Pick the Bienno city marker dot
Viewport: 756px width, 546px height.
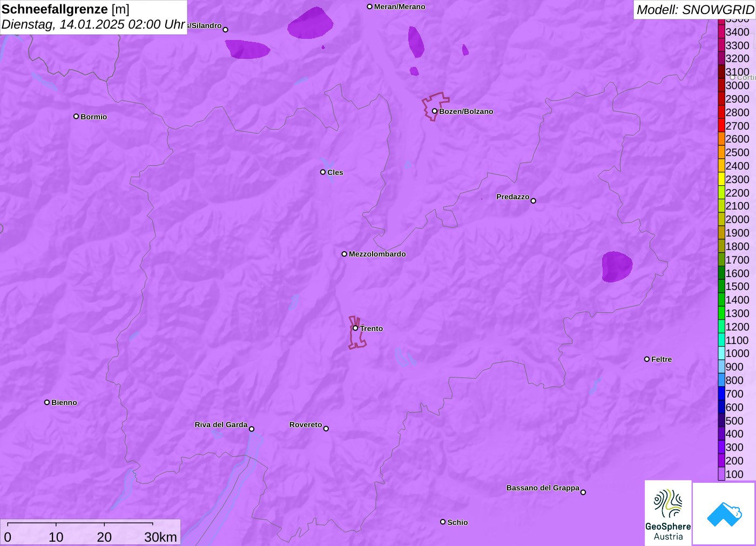coord(47,402)
